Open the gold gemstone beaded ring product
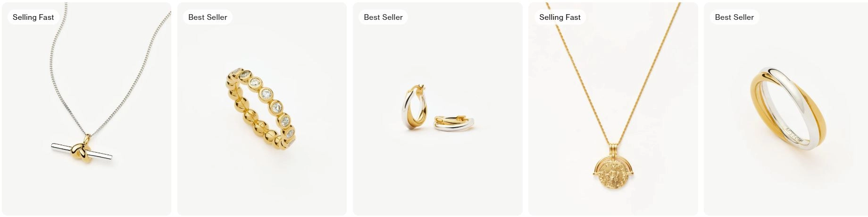 [x=262, y=109]
